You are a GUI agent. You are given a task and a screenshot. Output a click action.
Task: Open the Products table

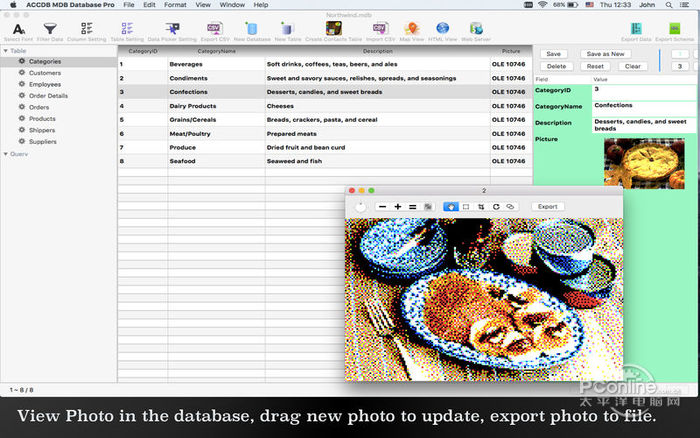coord(42,119)
